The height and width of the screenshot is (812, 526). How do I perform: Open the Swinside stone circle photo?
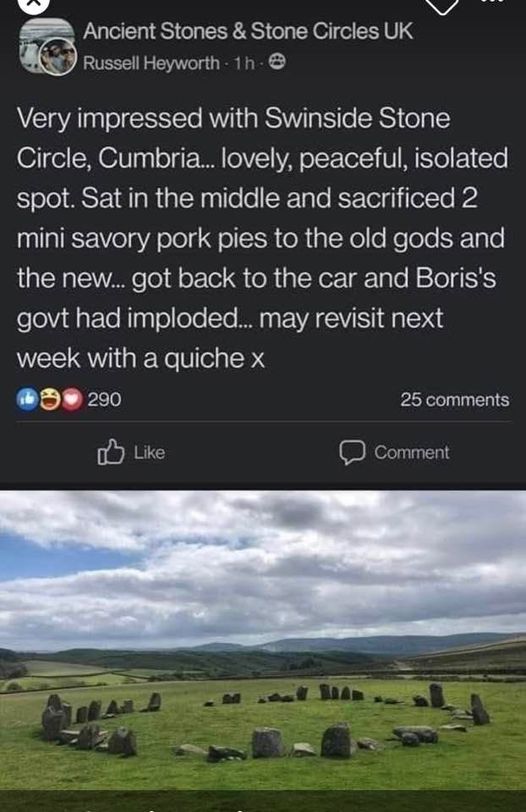pos(263,640)
